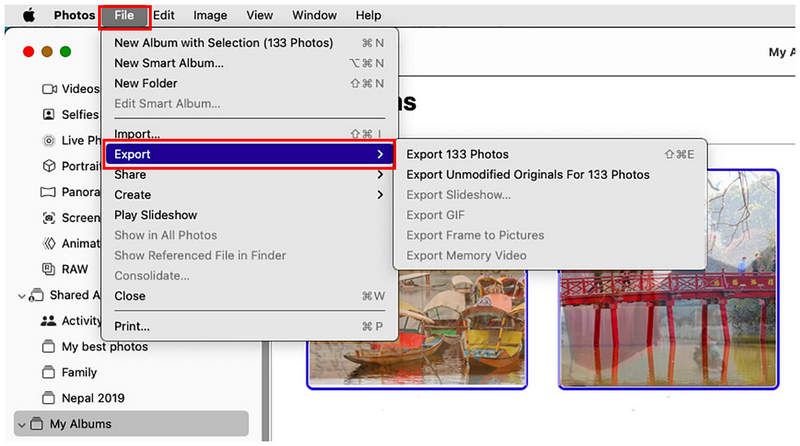Click the Portrait cube icon
800x446 pixels.
[48, 166]
